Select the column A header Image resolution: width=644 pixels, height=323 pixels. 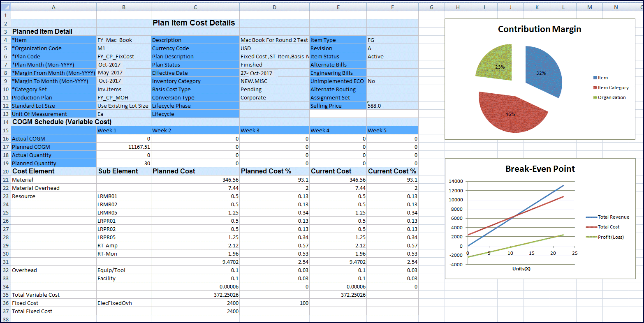click(53, 7)
